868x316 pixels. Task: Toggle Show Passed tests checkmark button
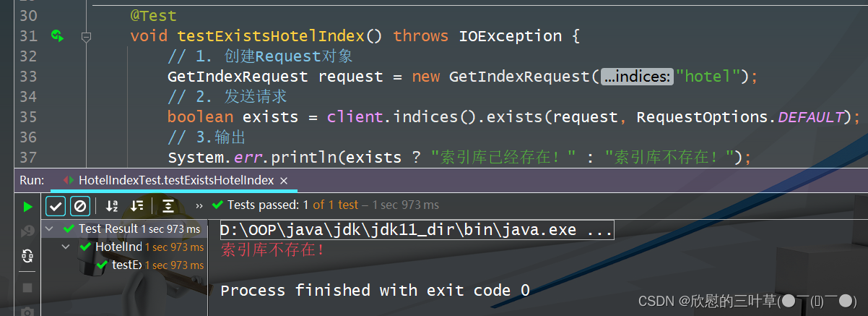(x=56, y=205)
